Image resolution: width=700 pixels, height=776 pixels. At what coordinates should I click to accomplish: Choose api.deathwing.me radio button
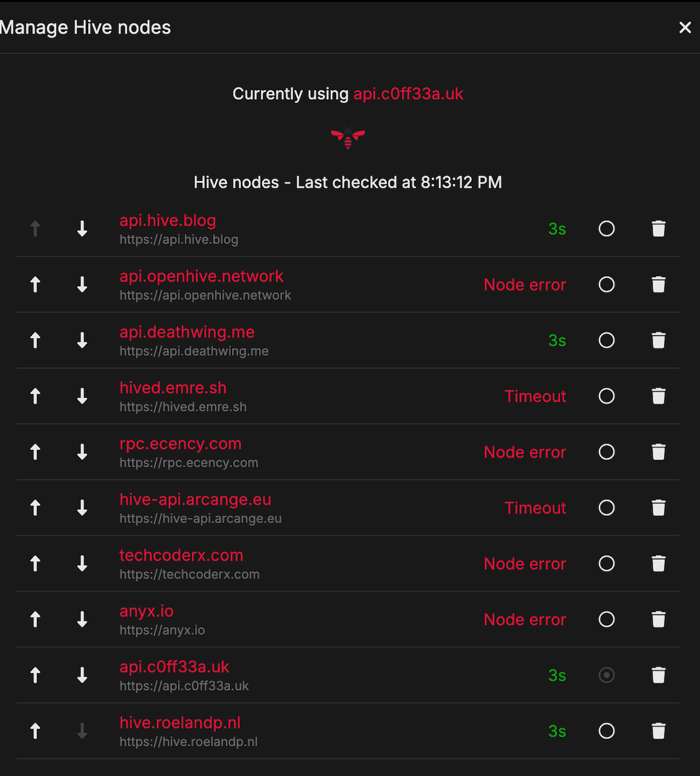click(607, 340)
